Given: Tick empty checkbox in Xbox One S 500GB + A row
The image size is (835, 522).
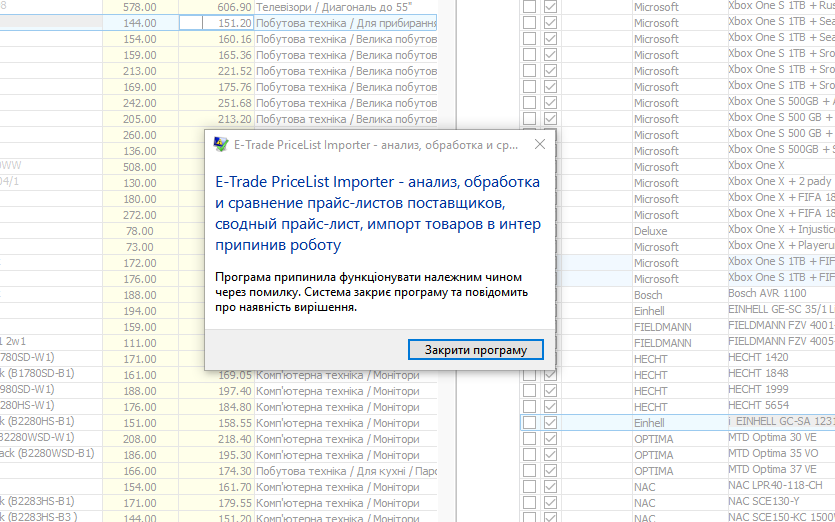Looking at the screenshot, I should (529, 102).
